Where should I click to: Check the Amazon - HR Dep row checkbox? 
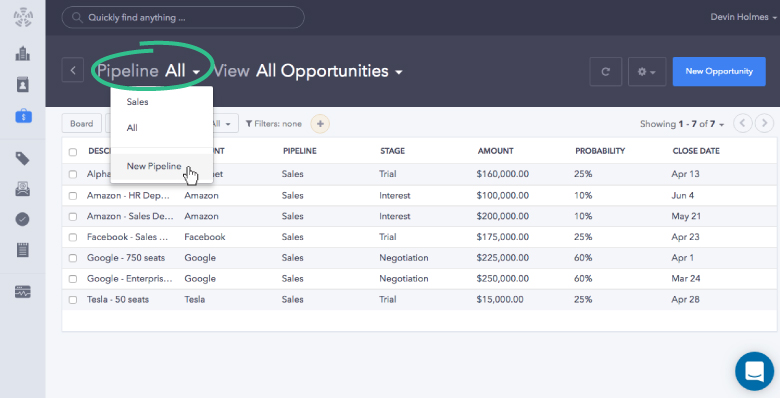73,196
